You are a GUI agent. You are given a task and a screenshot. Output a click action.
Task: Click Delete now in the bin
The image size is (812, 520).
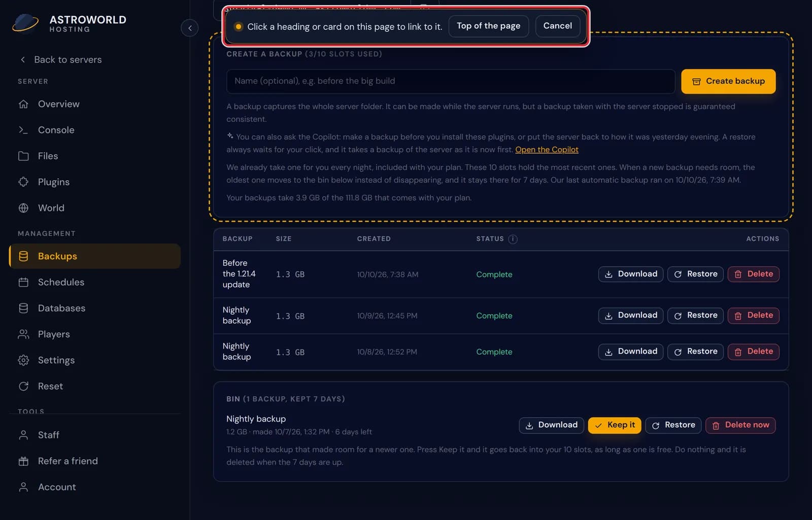740,425
